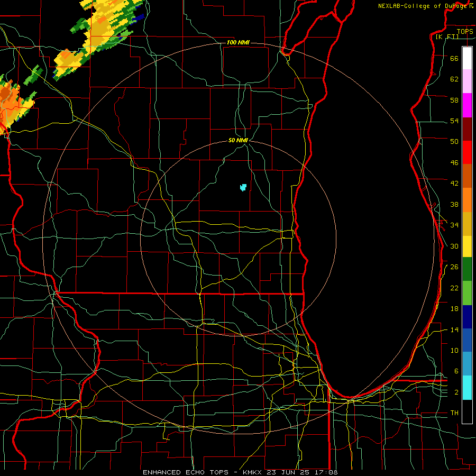Click the white swatch in the tops legend
This screenshot has height=476, width=476.
tap(467, 58)
